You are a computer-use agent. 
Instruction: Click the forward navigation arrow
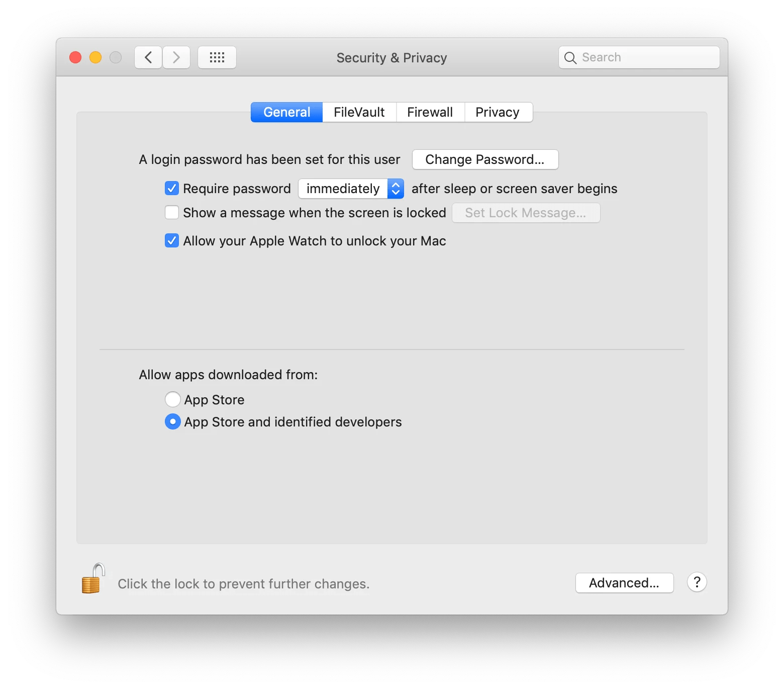coord(176,57)
